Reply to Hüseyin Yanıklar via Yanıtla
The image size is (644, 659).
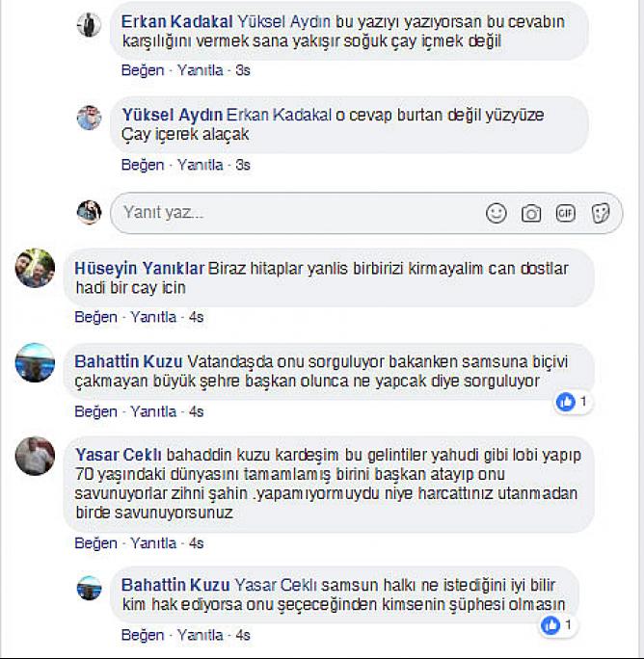(153, 317)
